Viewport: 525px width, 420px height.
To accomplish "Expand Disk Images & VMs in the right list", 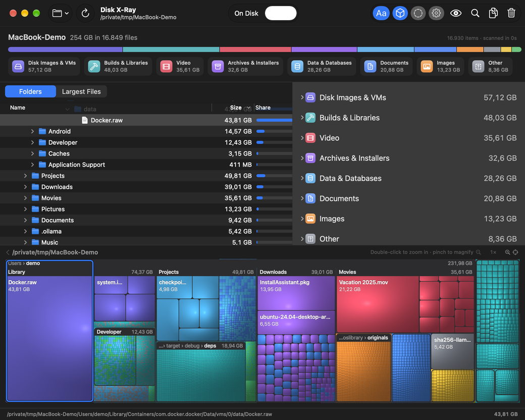I will coord(302,97).
